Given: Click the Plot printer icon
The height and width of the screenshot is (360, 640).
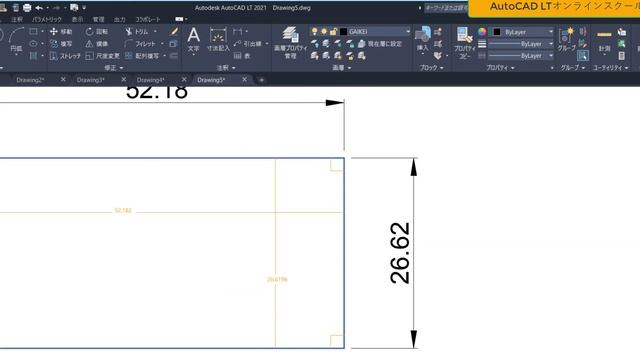Looking at the screenshot, I should point(27,7).
